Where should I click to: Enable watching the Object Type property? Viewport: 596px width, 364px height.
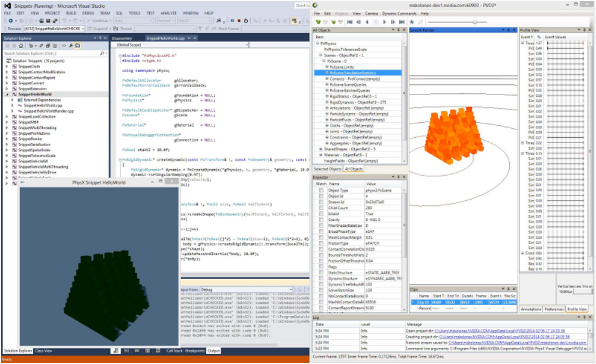pos(321,190)
